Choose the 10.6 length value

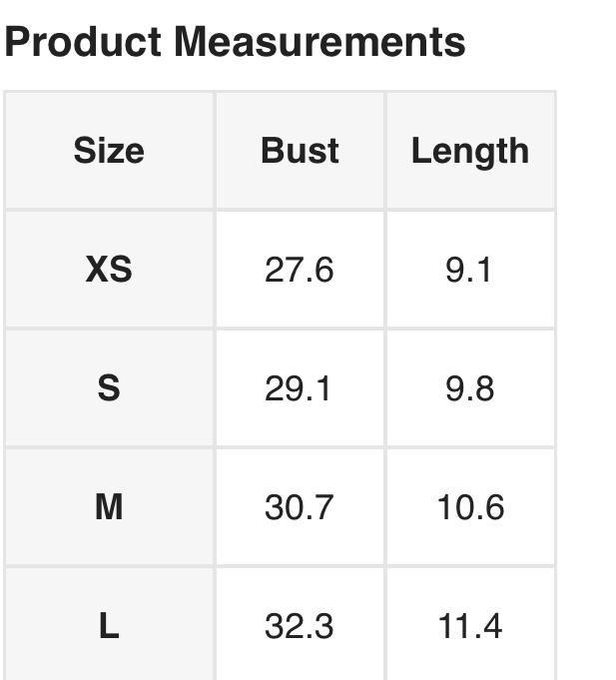[469, 507]
